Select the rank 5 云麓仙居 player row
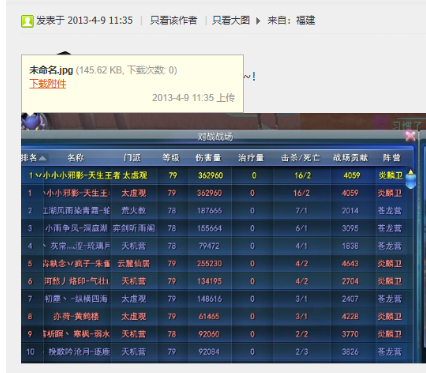 click(x=217, y=264)
